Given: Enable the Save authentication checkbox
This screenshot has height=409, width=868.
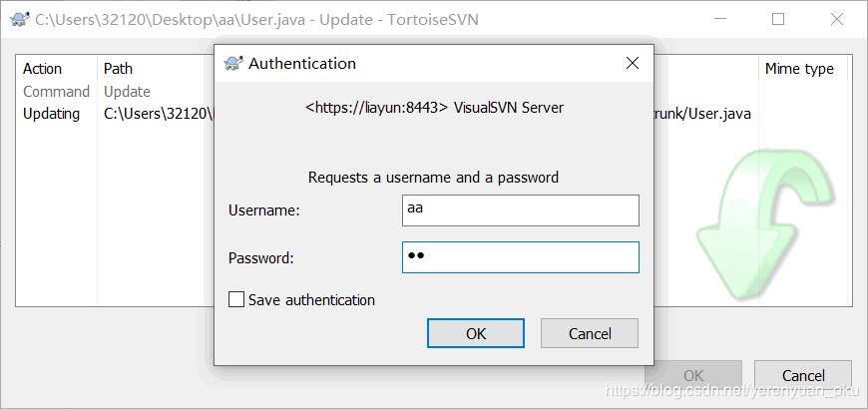Looking at the screenshot, I should [x=236, y=300].
